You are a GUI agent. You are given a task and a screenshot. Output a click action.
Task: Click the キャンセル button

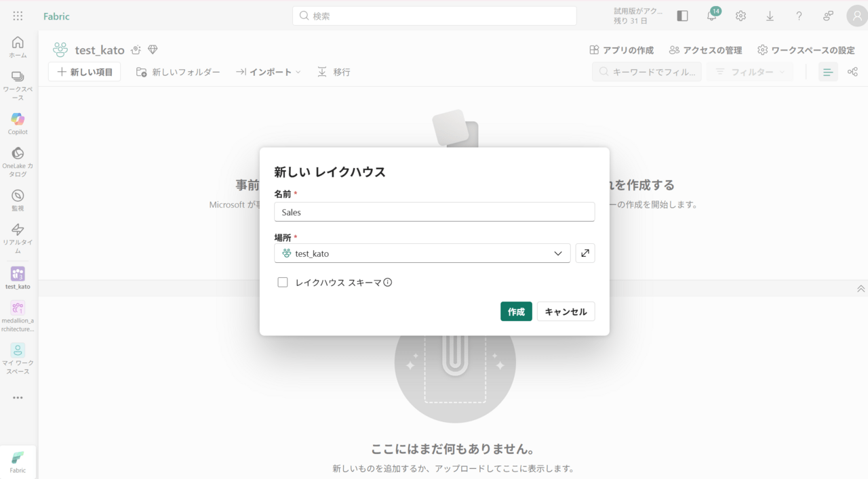pyautogui.click(x=566, y=312)
